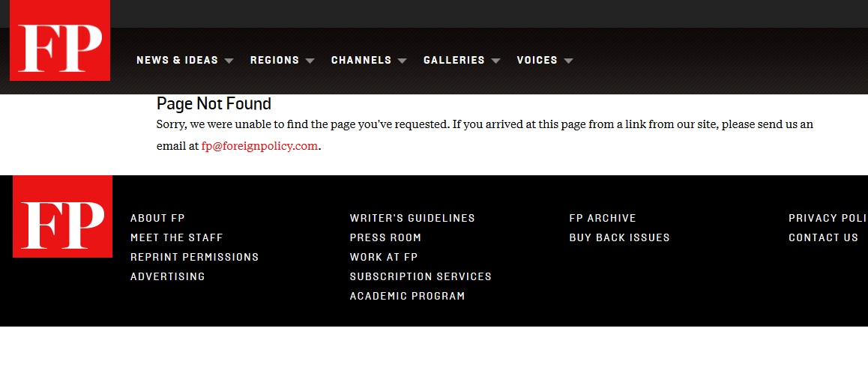This screenshot has height=376, width=868.
Task: Click Buy Back Issues link
Action: coord(619,237)
